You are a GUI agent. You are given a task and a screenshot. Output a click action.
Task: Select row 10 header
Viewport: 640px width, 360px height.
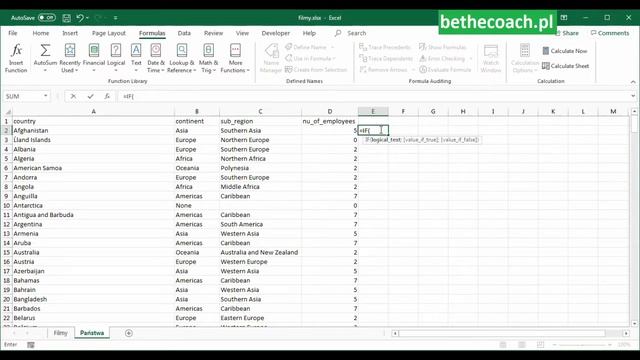tap(7, 205)
